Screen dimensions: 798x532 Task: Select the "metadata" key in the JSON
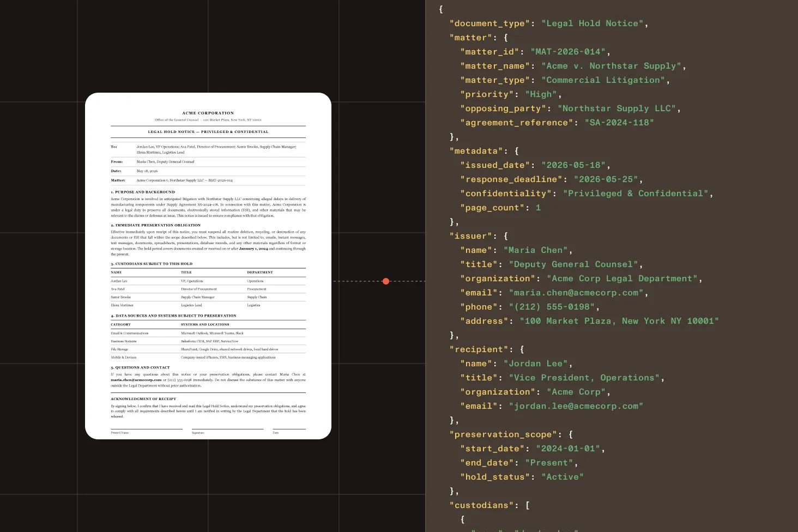pyautogui.click(x=476, y=151)
